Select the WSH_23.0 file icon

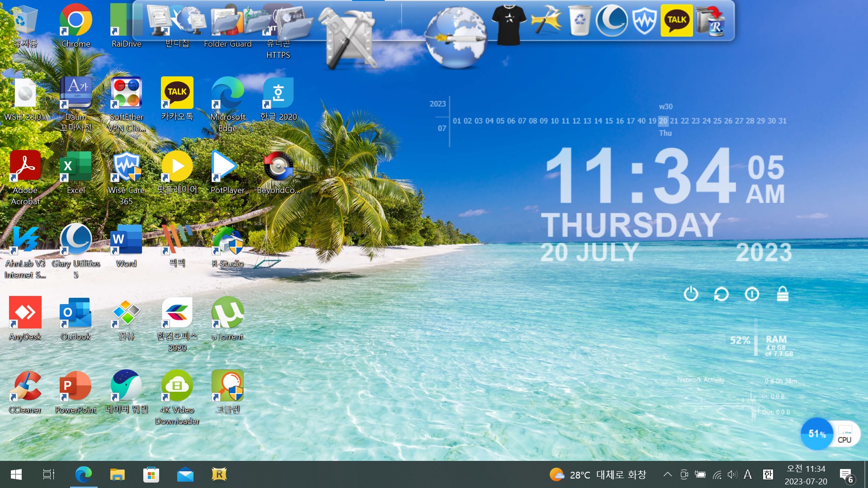click(25, 94)
